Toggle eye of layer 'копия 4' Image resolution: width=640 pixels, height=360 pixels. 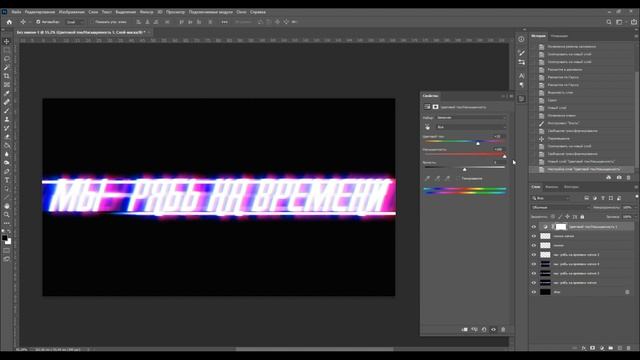tap(533, 264)
